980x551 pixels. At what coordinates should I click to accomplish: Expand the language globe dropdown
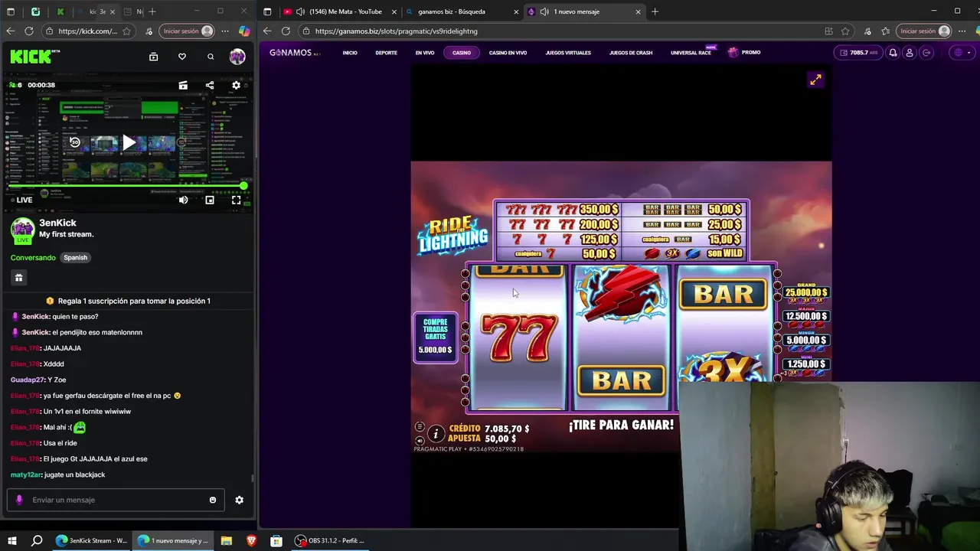[x=962, y=53]
